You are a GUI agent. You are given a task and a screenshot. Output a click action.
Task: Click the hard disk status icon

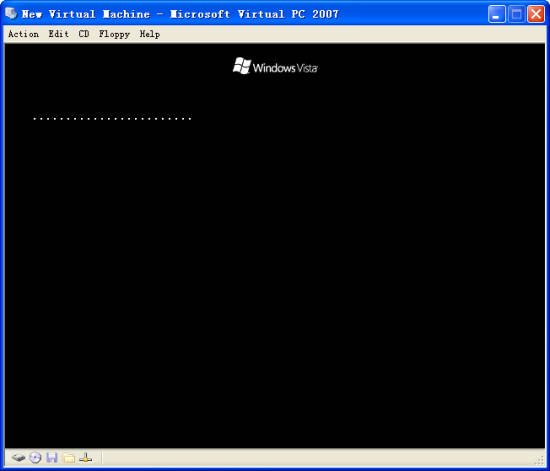[18, 458]
